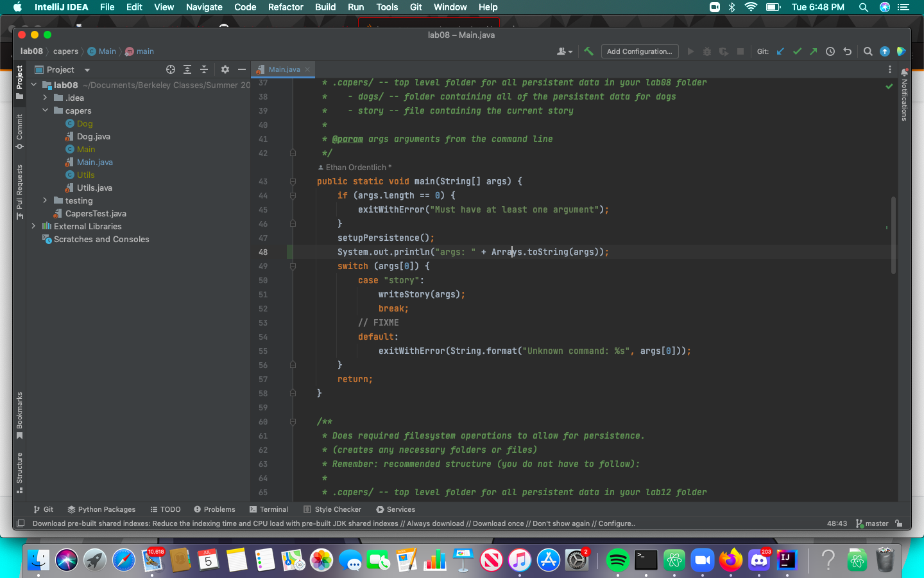Click the Always download link in status bar

click(x=435, y=523)
